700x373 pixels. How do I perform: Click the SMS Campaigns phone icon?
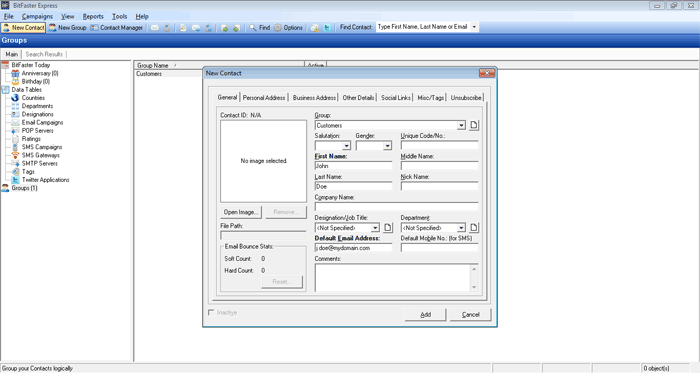click(15, 147)
